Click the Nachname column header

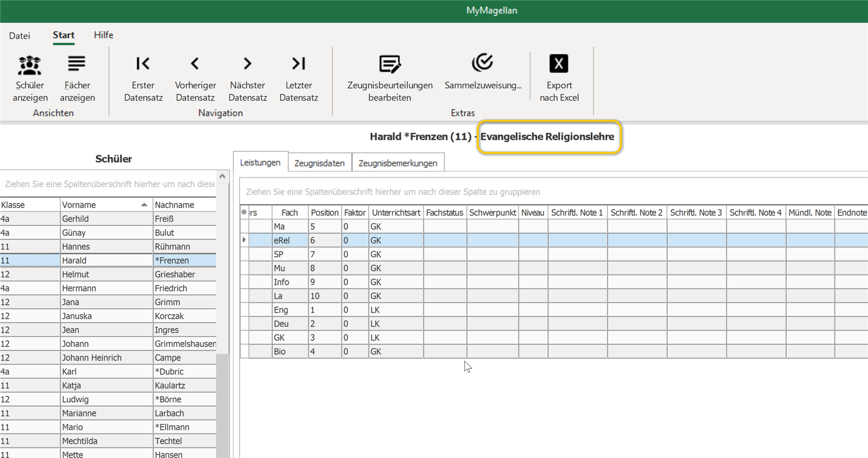184,205
